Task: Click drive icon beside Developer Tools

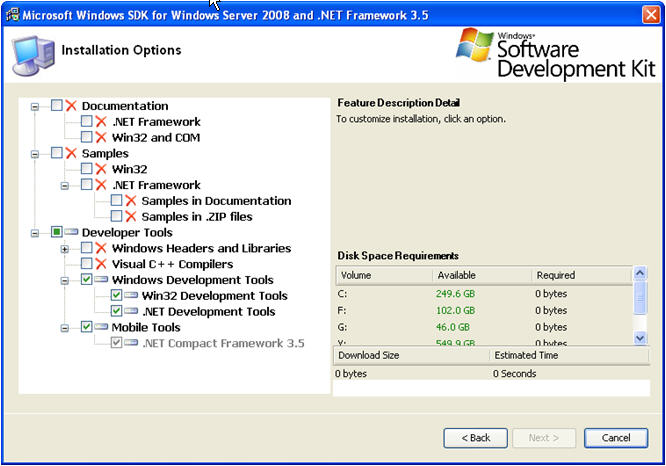Action: [x=71, y=232]
